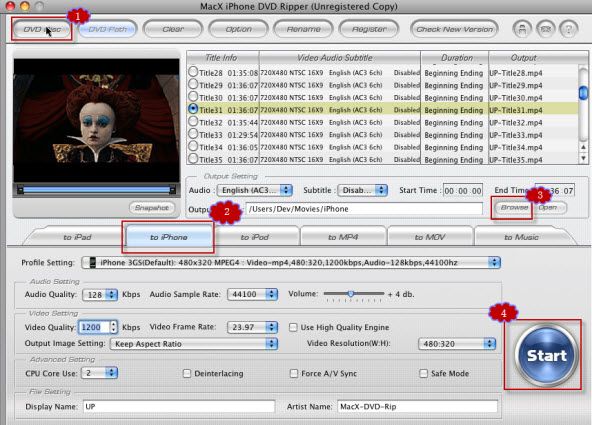This screenshot has width=592, height=425.
Task: Switch to the to Music tab
Action: click(521, 237)
